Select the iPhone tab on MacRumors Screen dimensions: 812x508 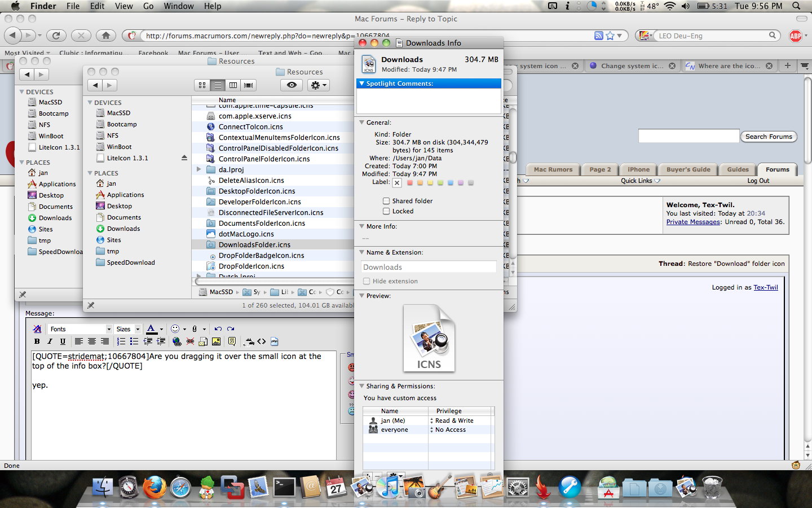638,169
